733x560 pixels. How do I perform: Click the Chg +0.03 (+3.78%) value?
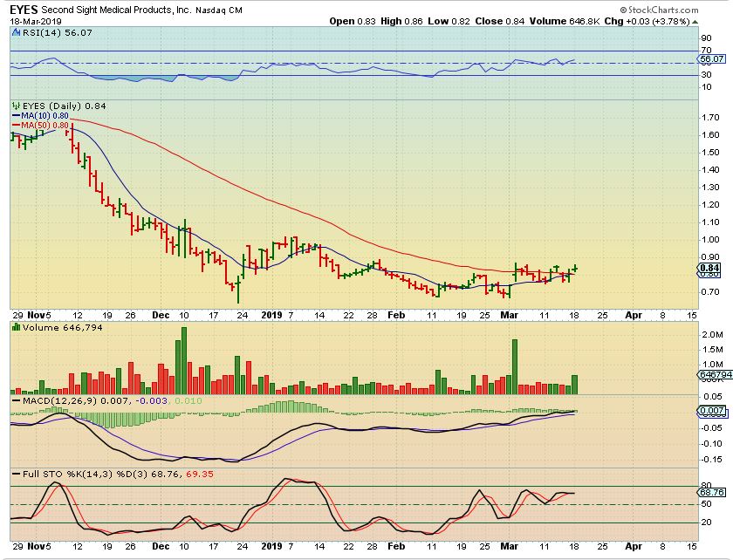coord(647,21)
